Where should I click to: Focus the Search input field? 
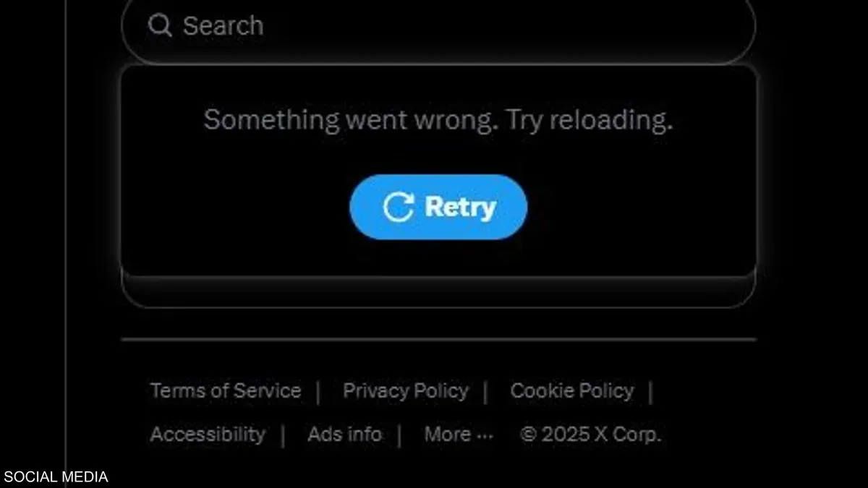click(x=438, y=27)
